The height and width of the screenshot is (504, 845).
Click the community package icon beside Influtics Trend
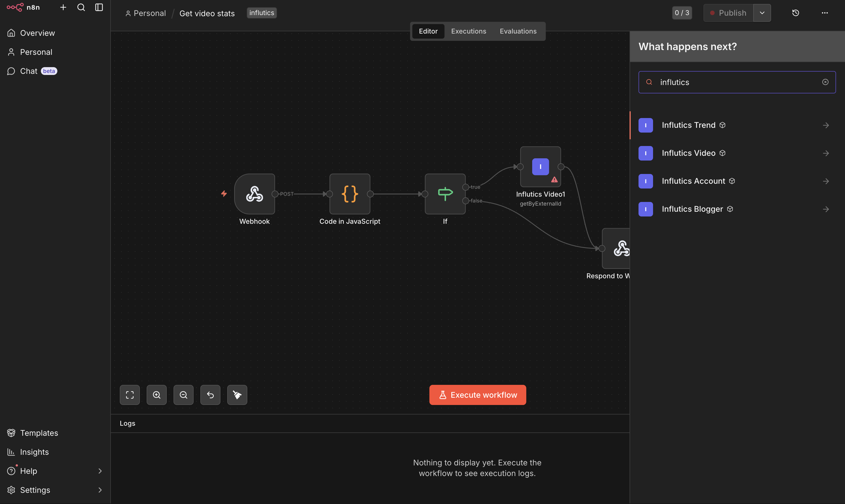[x=722, y=125]
